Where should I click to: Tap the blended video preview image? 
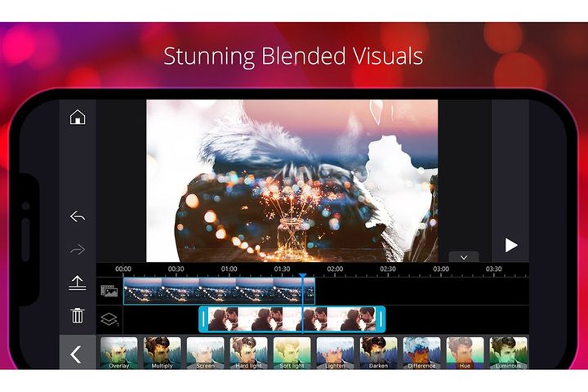pyautogui.click(x=292, y=180)
